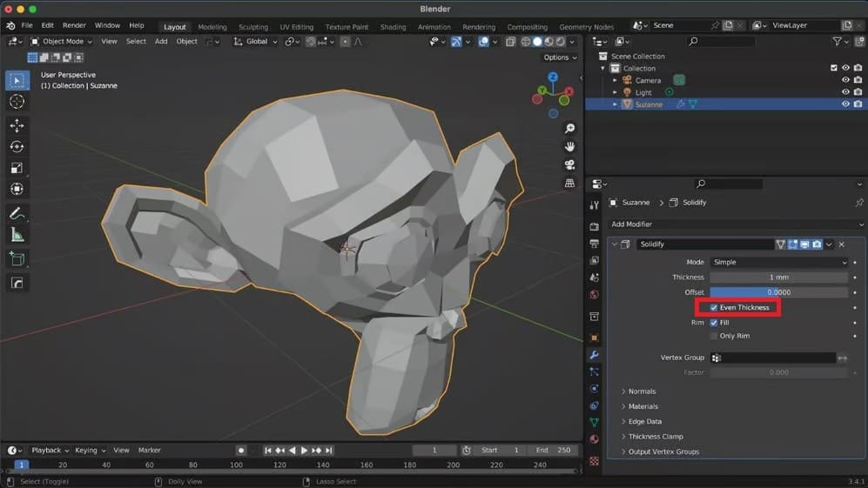Viewport: 868px width, 488px height.
Task: Toggle Solidify modifier edit mode display
Action: point(792,244)
